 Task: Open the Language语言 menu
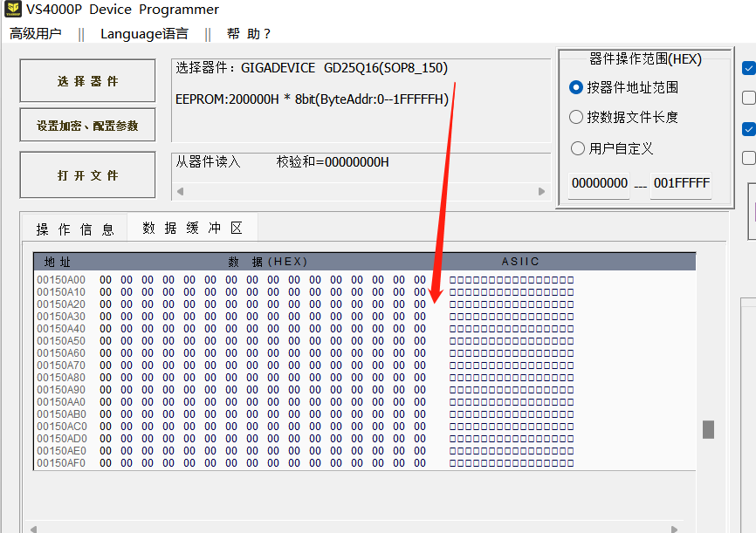tap(144, 34)
